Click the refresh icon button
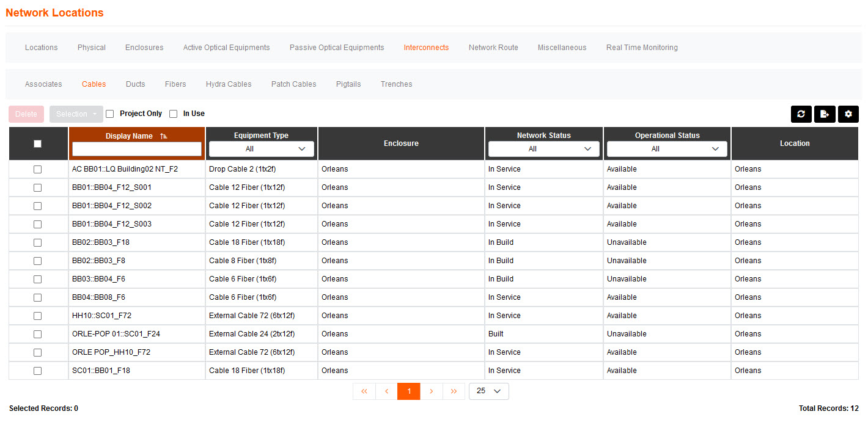 (x=801, y=114)
